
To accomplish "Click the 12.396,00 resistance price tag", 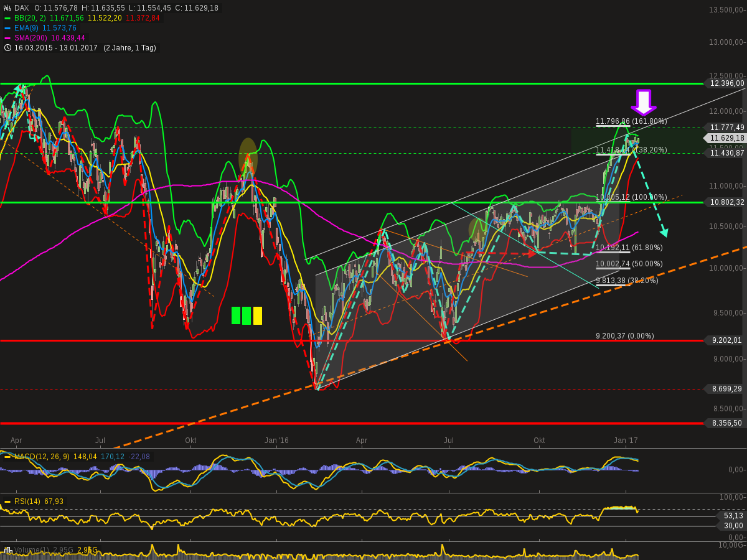I will [x=725, y=83].
